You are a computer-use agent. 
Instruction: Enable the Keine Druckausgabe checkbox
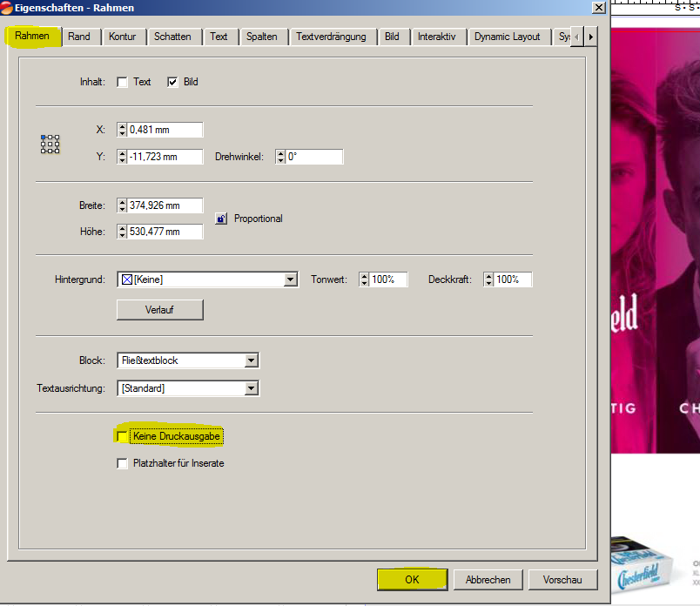point(123,435)
